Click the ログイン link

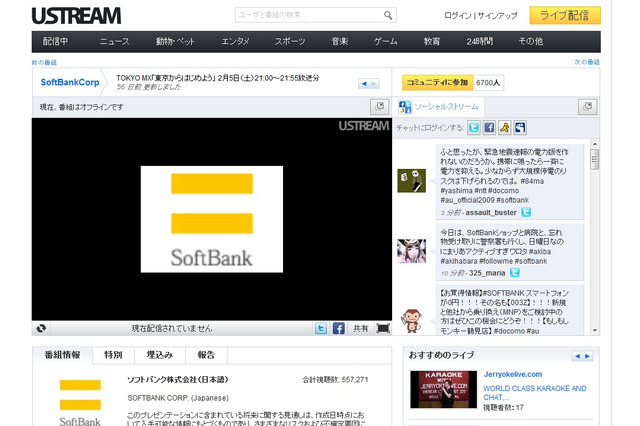pyautogui.click(x=458, y=17)
